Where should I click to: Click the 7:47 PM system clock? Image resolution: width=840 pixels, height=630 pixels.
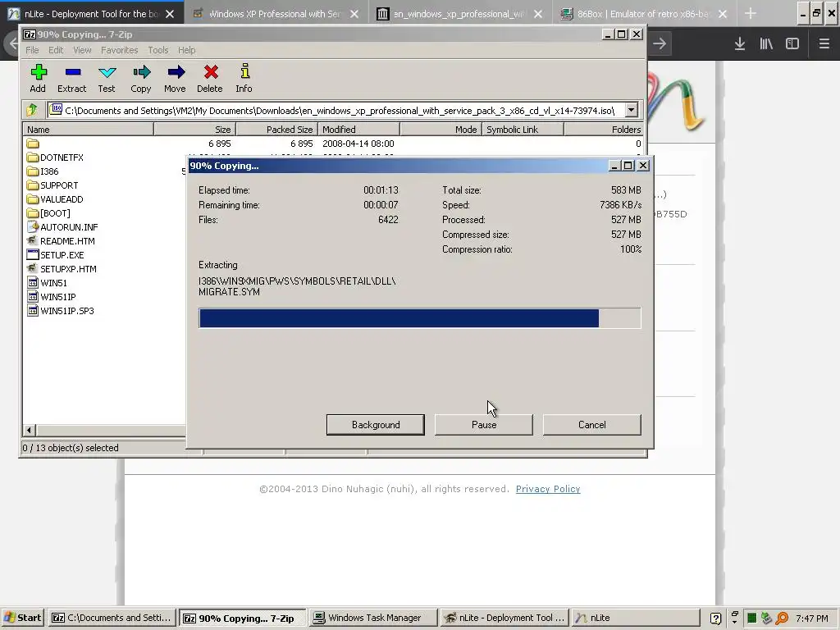point(811,619)
